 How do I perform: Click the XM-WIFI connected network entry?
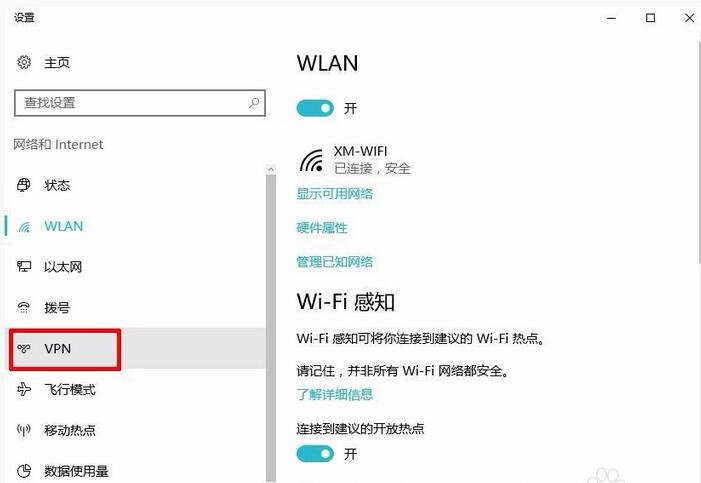[355, 160]
